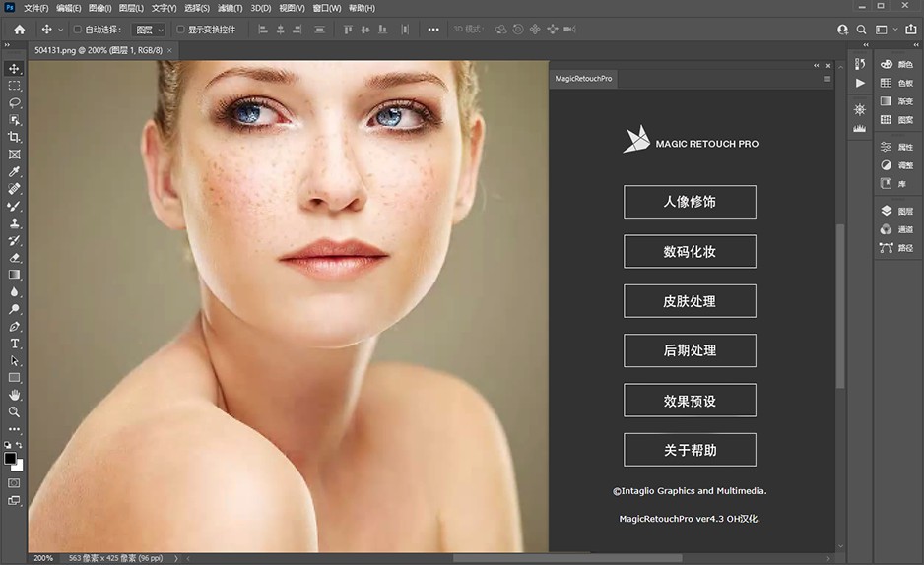Select the Clone Stamp tool
The width and height of the screenshot is (924, 565).
15,223
